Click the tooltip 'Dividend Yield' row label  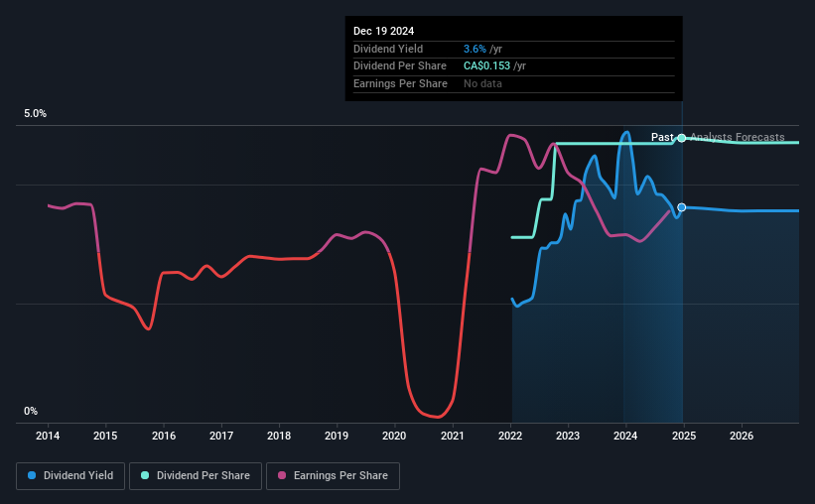coord(388,49)
